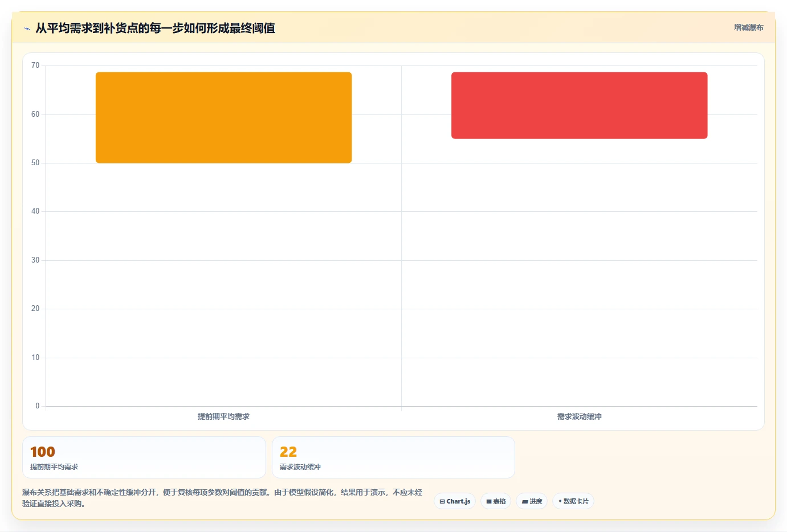Click y-axis tick label 70

35,66
